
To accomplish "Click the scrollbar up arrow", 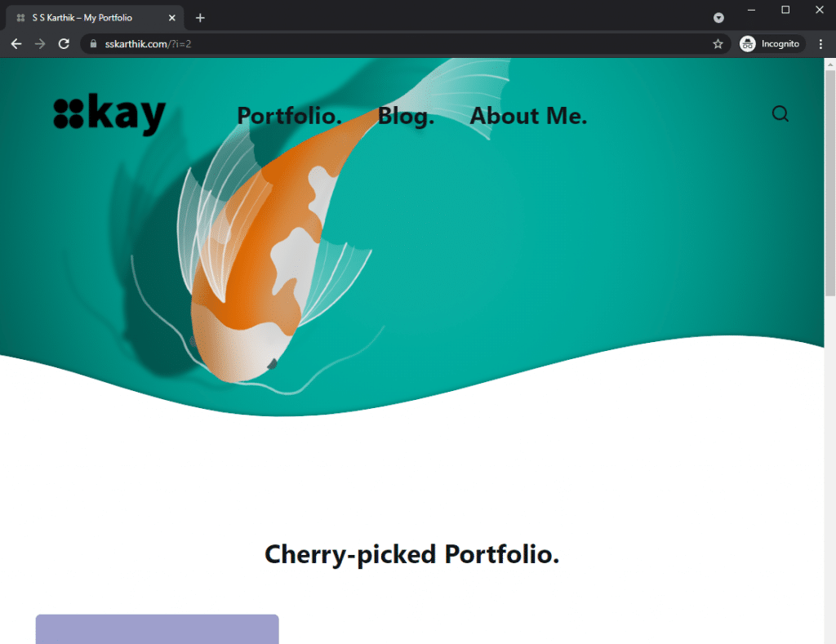I will [830, 64].
